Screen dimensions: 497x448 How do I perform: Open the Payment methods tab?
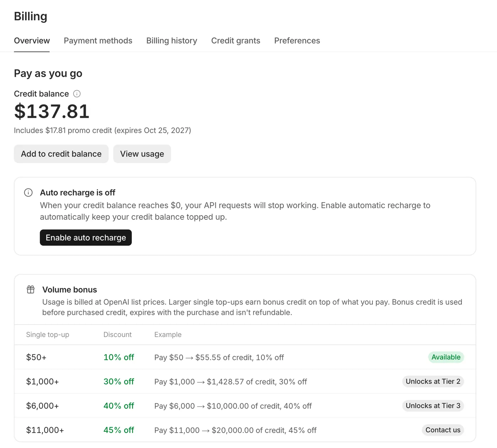(x=98, y=40)
